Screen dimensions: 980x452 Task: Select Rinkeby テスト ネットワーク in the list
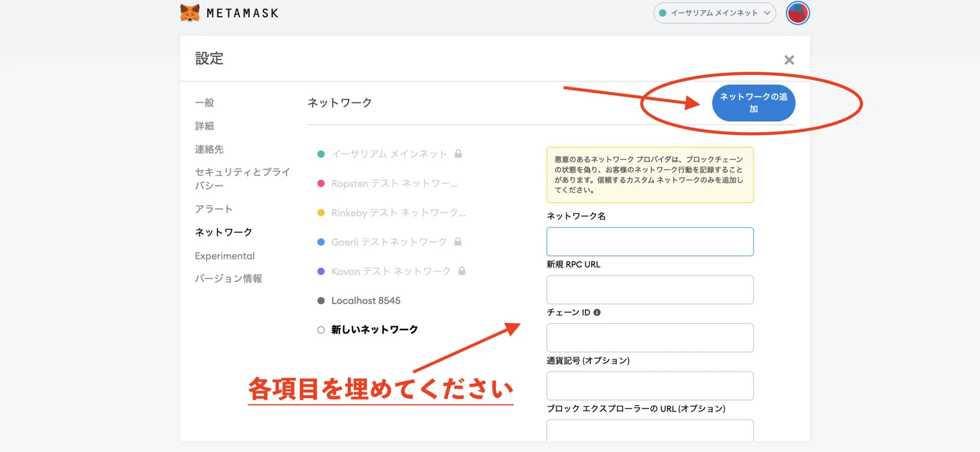398,213
